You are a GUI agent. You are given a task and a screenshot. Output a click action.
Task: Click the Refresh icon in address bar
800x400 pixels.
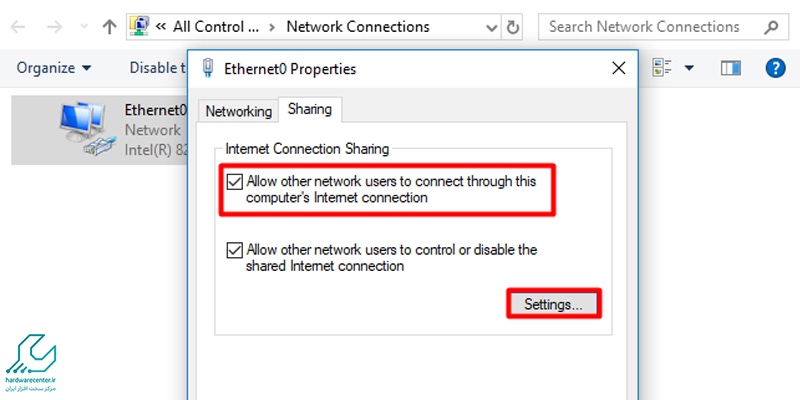(513, 27)
